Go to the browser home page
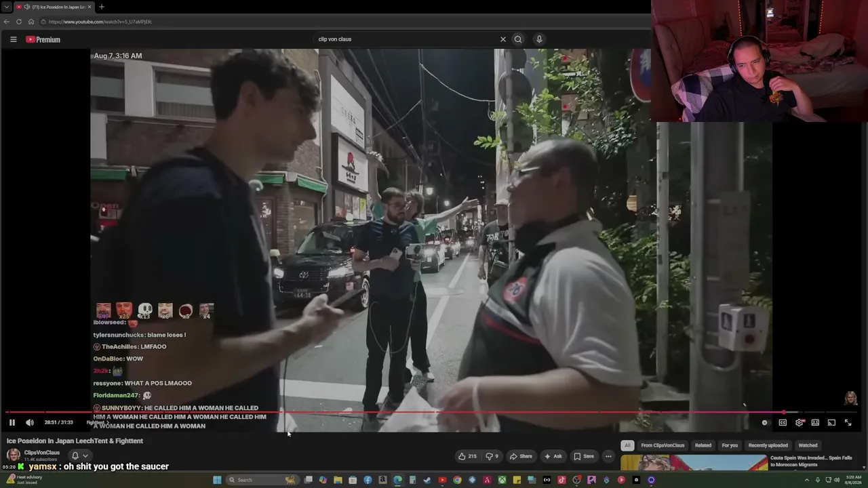 click(31, 22)
